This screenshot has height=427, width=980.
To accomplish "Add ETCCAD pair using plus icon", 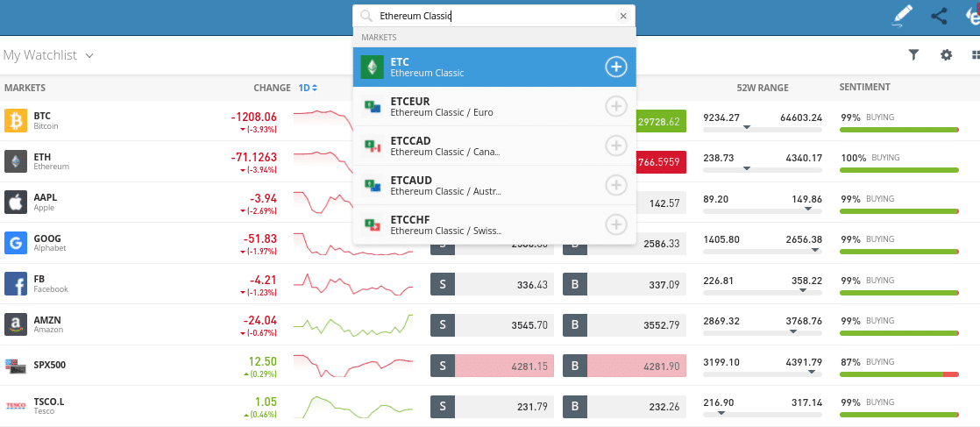I will tap(616, 146).
